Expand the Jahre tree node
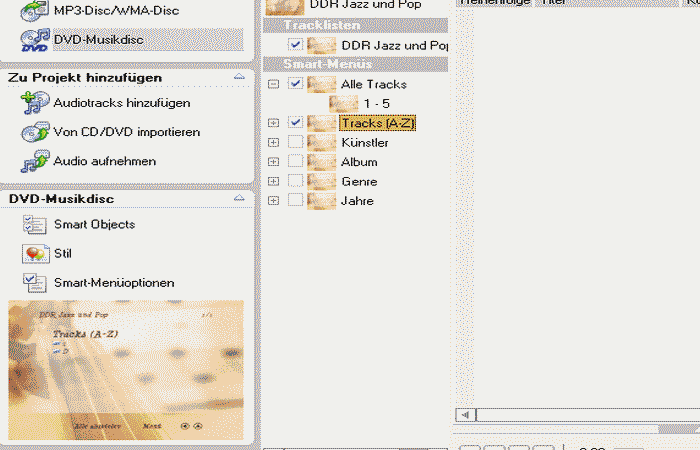This screenshot has width=700, height=450. click(273, 201)
